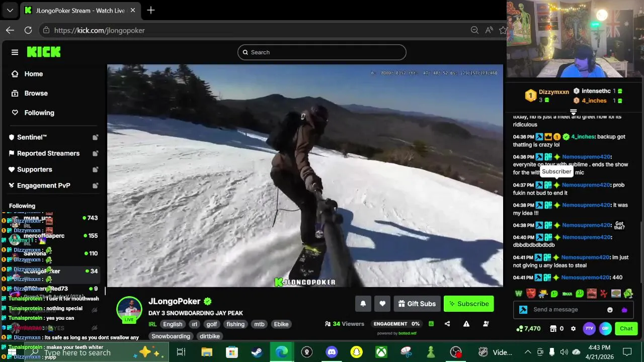The image size is (644, 362).
Task: Click the notification bell button
Action: pyautogui.click(x=363, y=304)
